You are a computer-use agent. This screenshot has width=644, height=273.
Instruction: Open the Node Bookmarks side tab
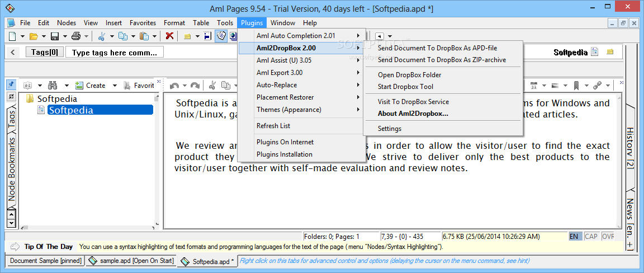[x=12, y=168]
